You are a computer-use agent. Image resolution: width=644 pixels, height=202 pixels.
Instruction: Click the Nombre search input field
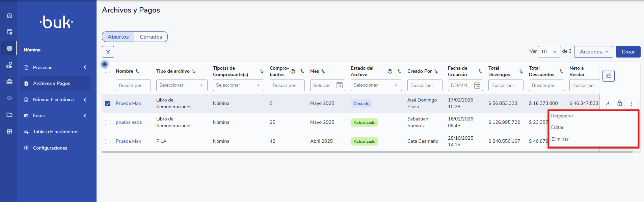click(x=133, y=85)
